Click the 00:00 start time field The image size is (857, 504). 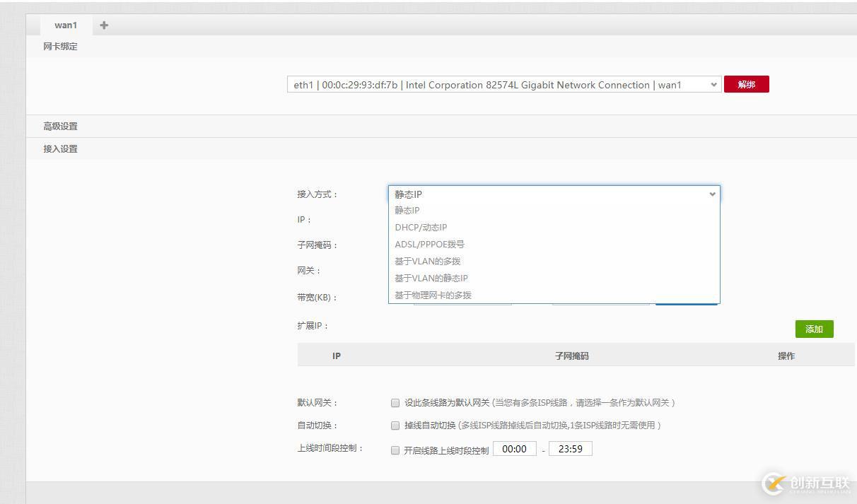tap(515, 448)
